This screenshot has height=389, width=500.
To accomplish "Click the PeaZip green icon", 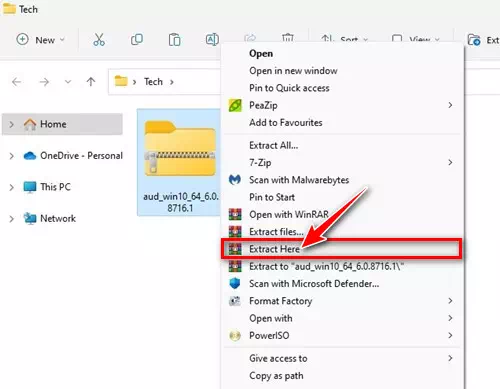I will click(235, 105).
